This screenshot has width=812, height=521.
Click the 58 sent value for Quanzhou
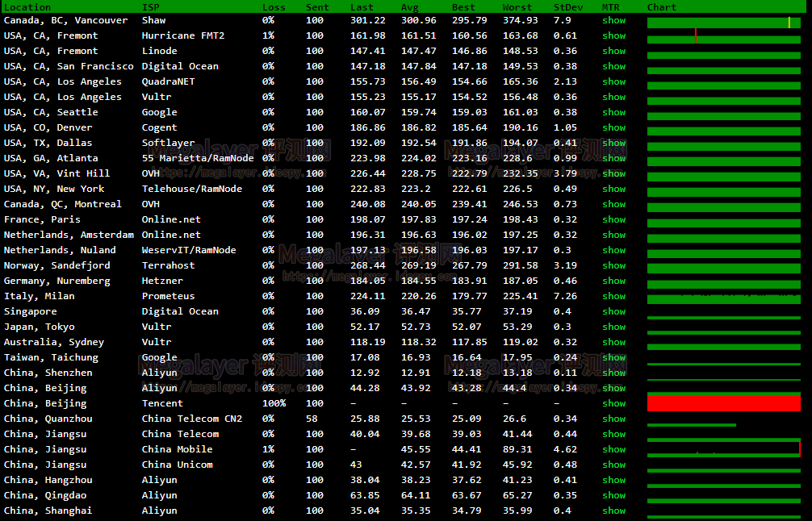pos(312,419)
